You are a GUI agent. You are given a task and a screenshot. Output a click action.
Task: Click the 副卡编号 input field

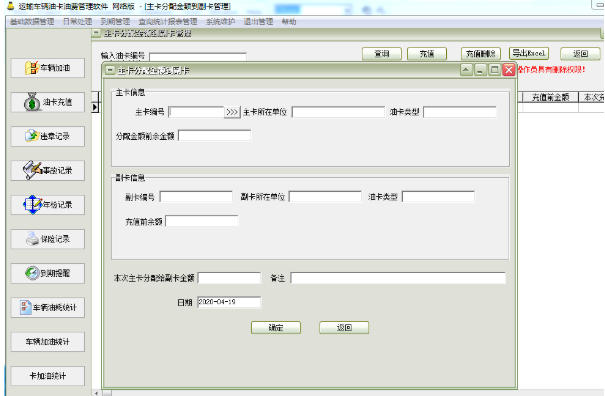pos(196,197)
